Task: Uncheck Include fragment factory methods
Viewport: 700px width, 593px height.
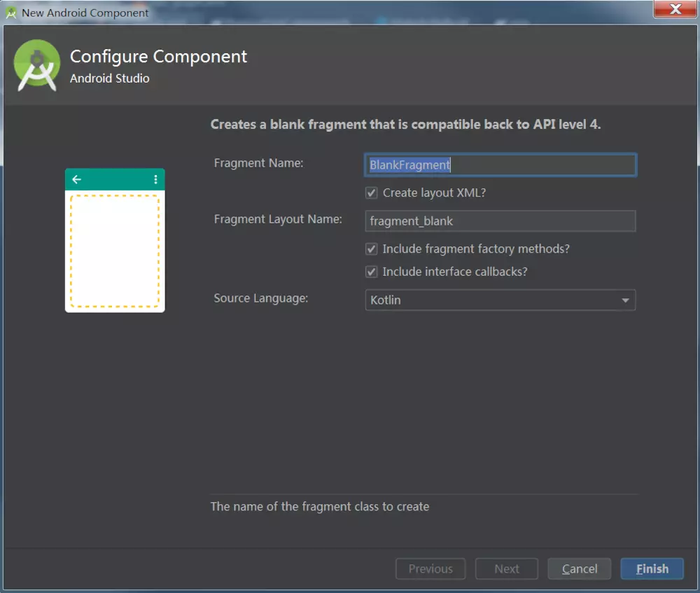Action: [x=372, y=249]
